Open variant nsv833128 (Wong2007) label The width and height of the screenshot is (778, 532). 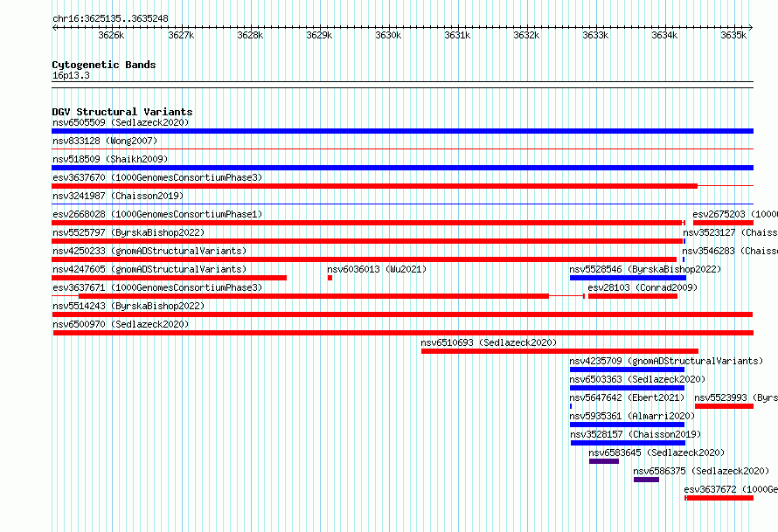tap(105, 141)
